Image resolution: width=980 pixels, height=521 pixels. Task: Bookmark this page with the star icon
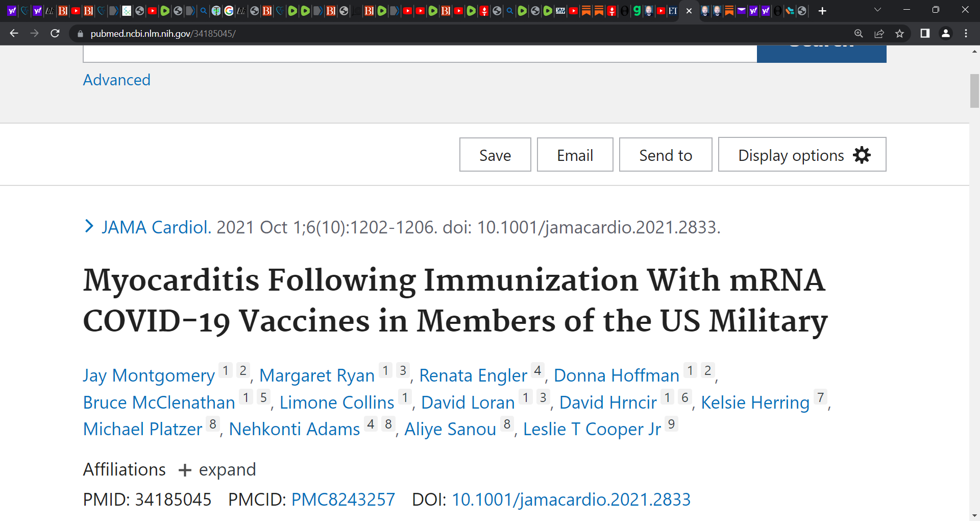[899, 33]
